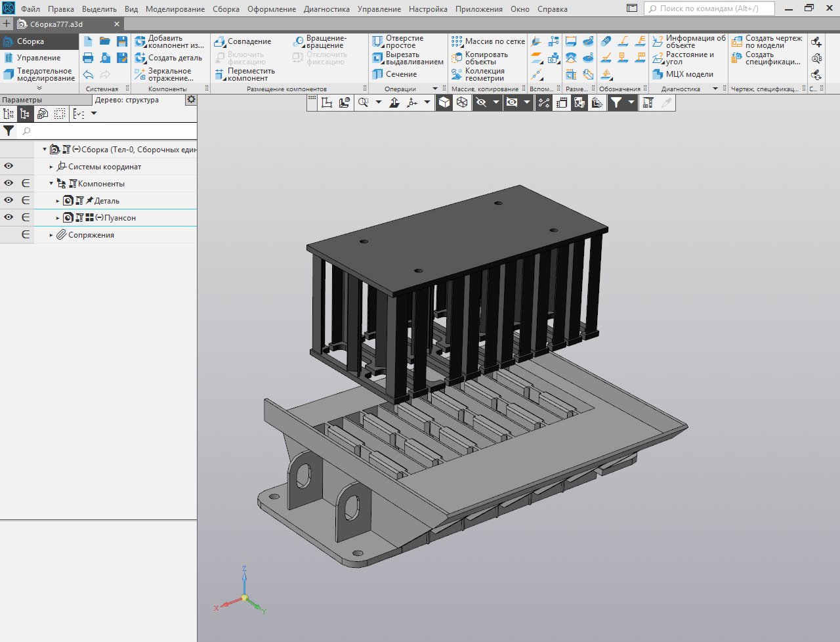This screenshot has width=840, height=642.
Task: Click the command search field
Action: pos(709,9)
